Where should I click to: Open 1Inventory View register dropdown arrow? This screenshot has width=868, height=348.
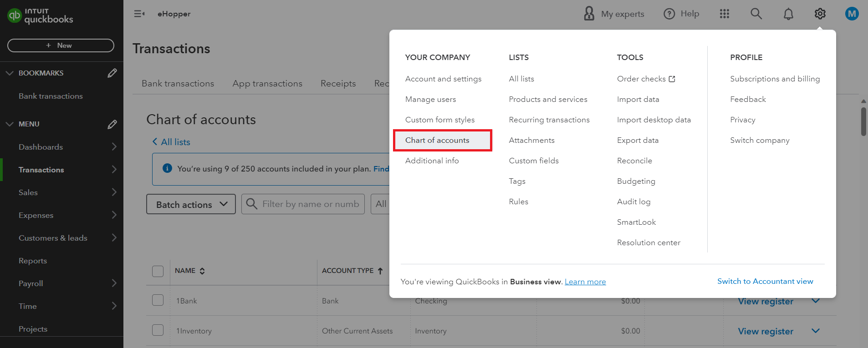click(x=816, y=331)
